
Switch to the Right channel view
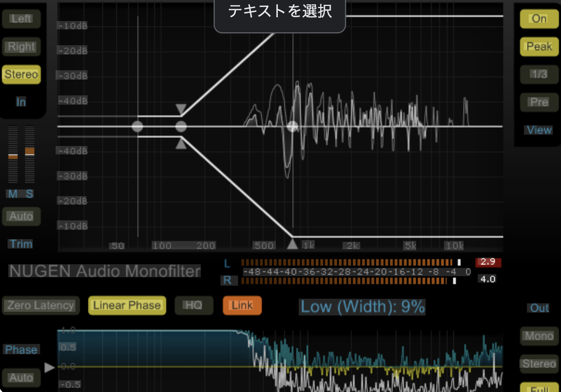21,46
